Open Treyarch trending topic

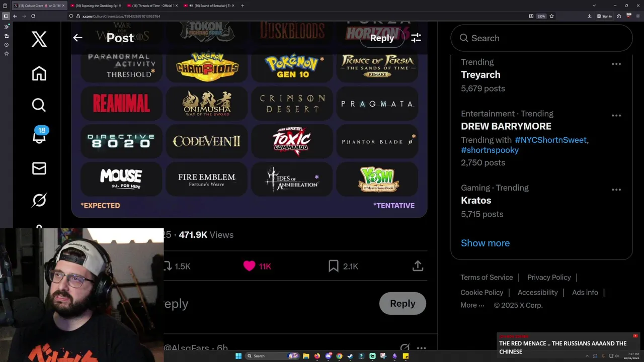pyautogui.click(x=480, y=74)
